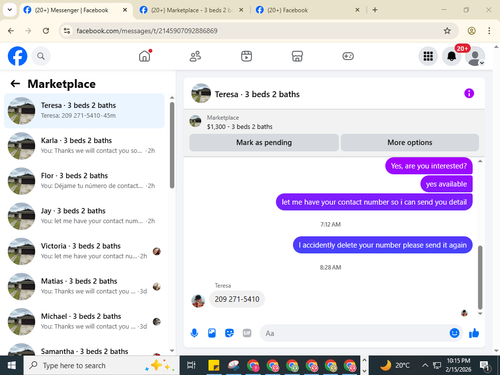The width and height of the screenshot is (500, 375).
Task: Send a thumbs up like
Action: pos(474,333)
